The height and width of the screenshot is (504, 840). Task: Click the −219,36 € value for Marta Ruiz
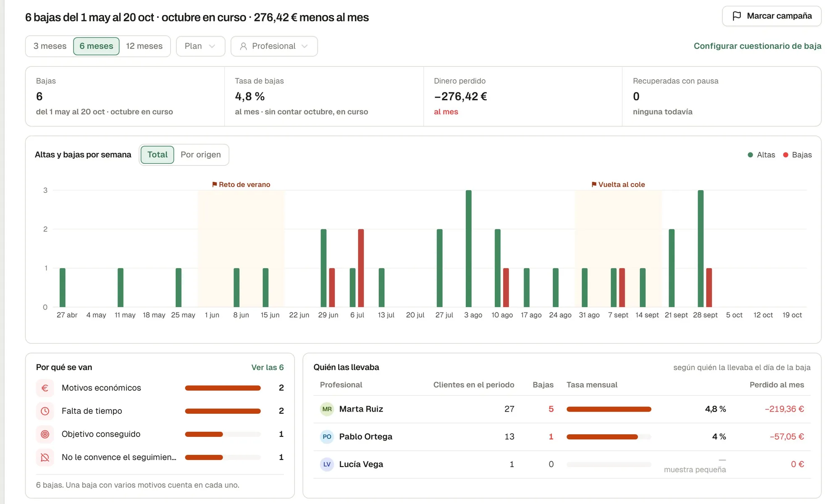[784, 409]
